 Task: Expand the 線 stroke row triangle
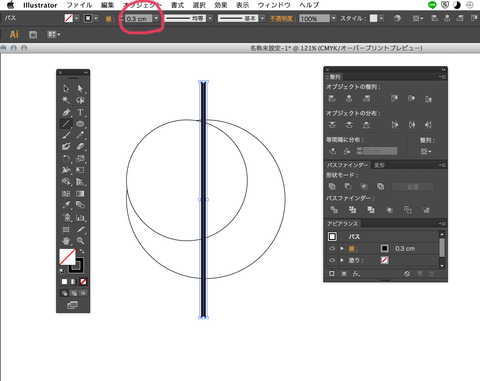[x=342, y=248]
